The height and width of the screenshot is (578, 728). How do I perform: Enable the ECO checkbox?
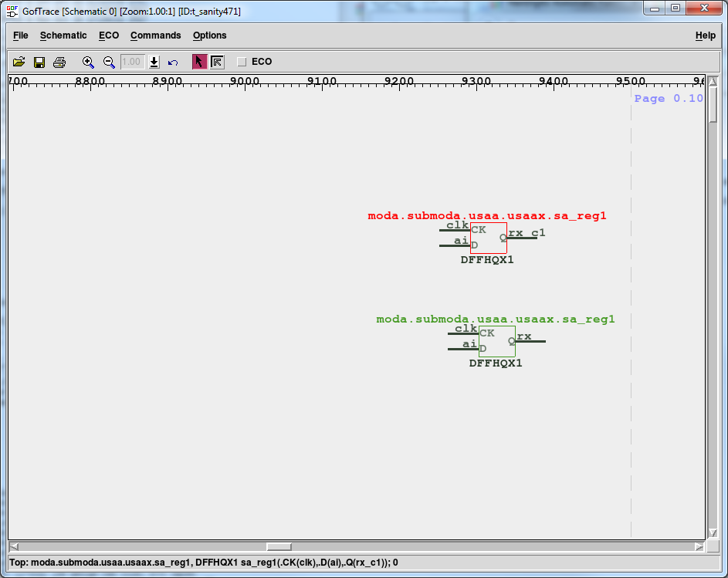point(242,62)
